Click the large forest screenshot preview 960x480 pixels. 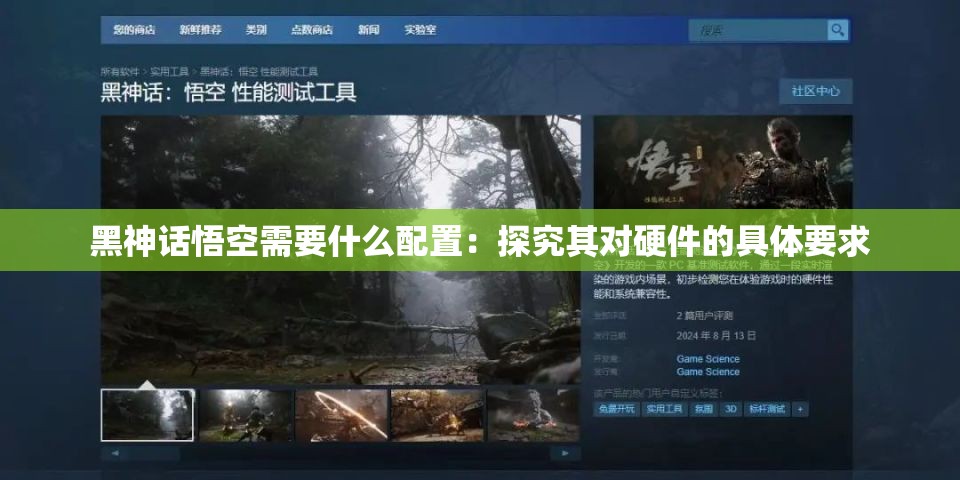tap(341, 250)
